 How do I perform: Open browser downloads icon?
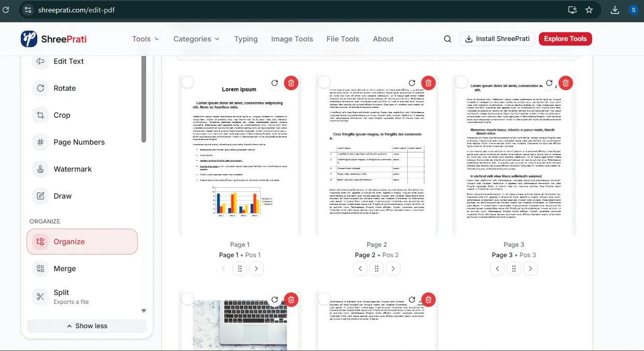click(x=615, y=10)
